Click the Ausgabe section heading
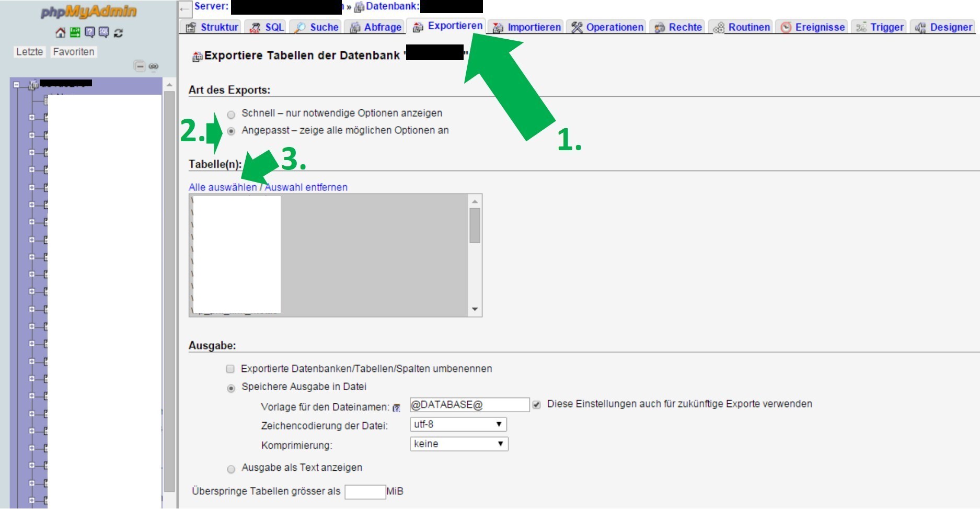Viewport: 980px width, 509px height. tap(212, 346)
